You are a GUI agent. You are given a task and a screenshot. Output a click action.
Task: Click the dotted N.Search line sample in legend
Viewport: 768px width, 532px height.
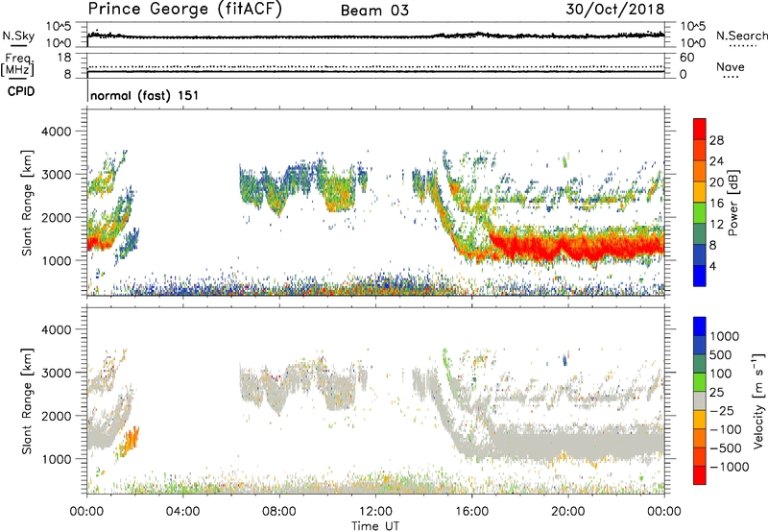tap(742, 46)
